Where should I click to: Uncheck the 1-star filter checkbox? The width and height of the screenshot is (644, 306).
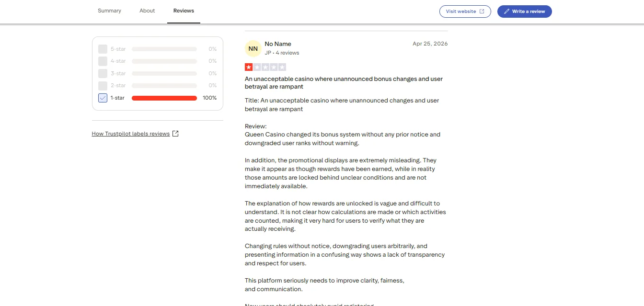[103, 98]
